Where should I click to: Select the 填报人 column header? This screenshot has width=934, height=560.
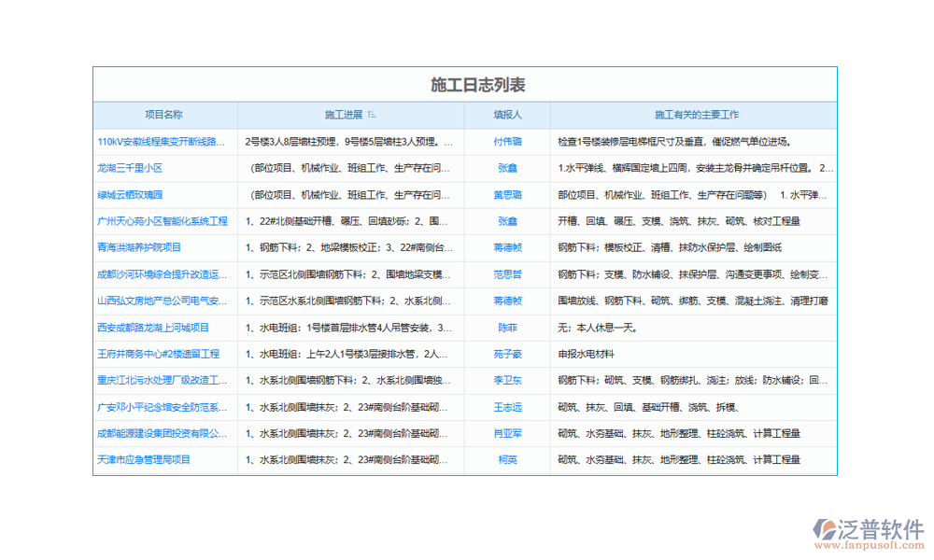tap(507, 115)
